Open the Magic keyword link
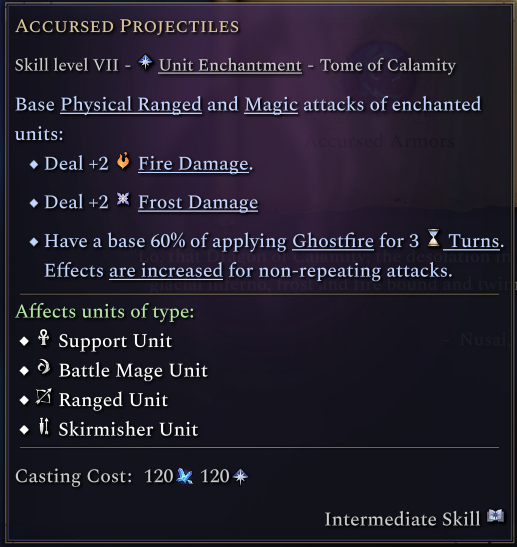 tap(271, 105)
